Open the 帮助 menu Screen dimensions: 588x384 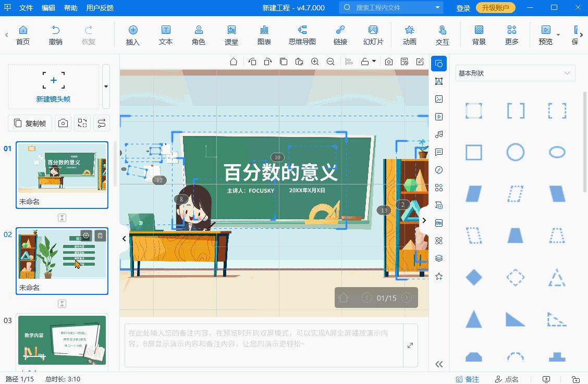pyautogui.click(x=70, y=7)
